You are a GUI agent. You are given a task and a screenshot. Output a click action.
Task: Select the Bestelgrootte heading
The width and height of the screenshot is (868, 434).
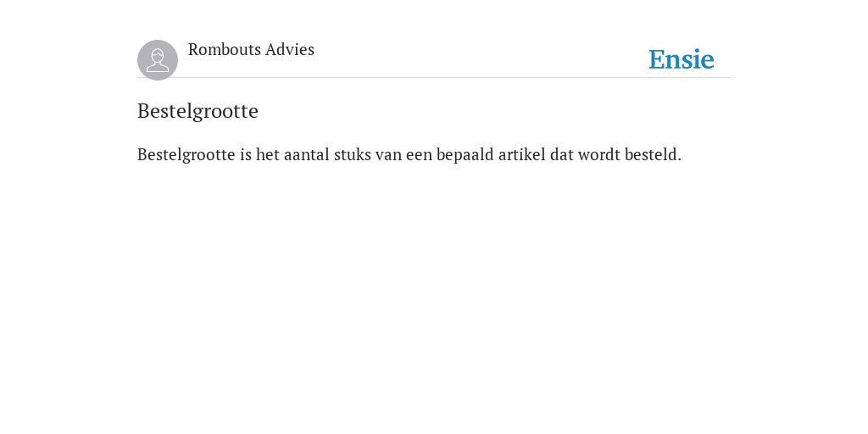coord(198,111)
